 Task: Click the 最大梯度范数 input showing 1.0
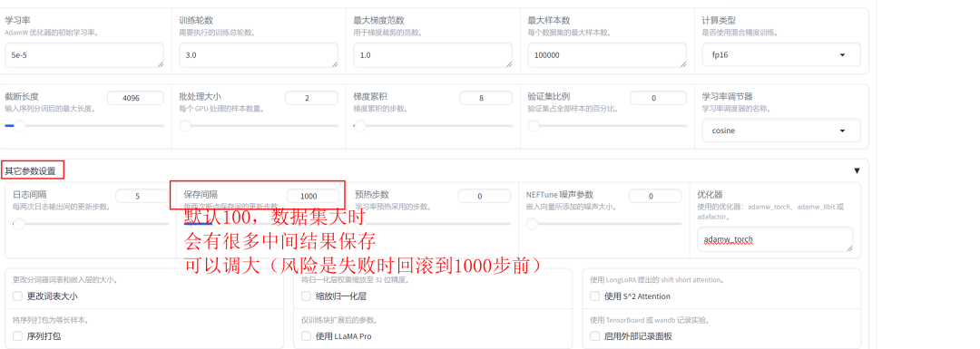(x=433, y=55)
